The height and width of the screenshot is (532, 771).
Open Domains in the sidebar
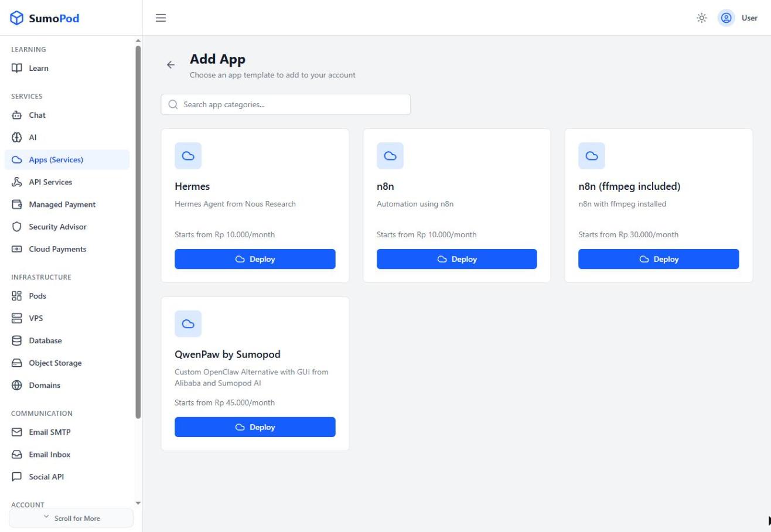click(x=67, y=385)
